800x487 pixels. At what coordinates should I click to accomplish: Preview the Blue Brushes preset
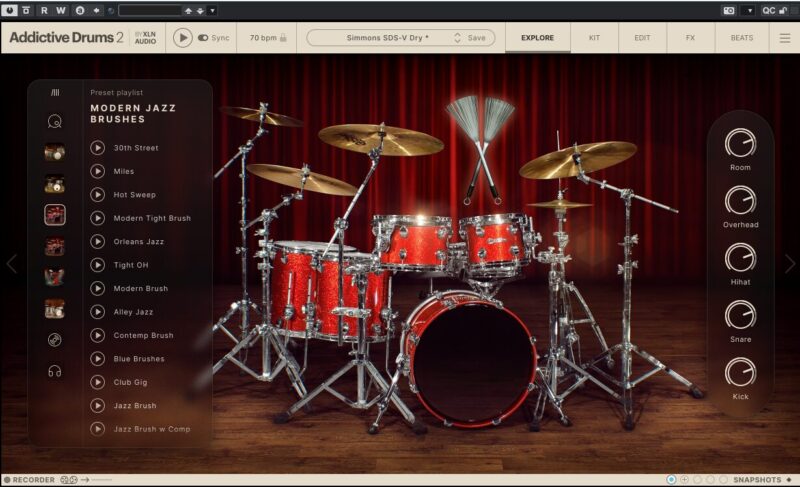pyautogui.click(x=97, y=359)
